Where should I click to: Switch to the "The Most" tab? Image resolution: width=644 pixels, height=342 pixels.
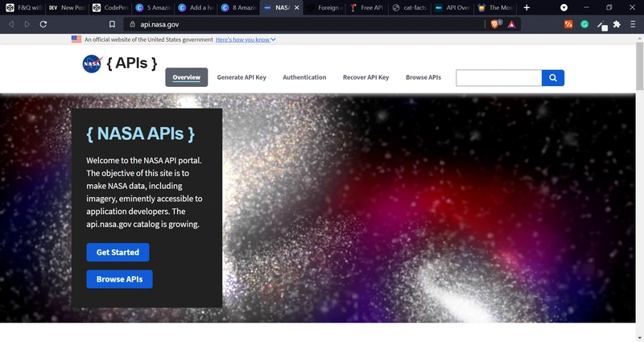coord(496,7)
